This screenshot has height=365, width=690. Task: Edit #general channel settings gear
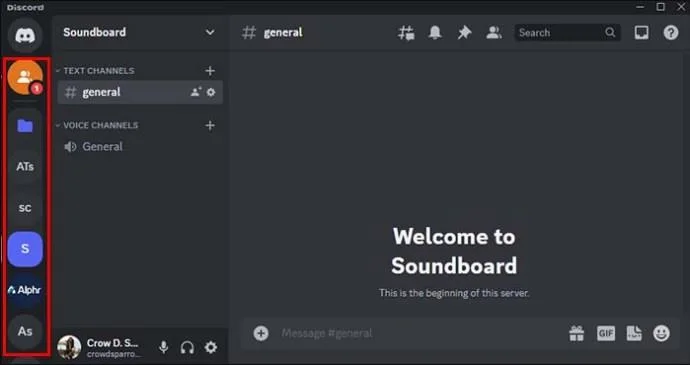click(x=211, y=92)
